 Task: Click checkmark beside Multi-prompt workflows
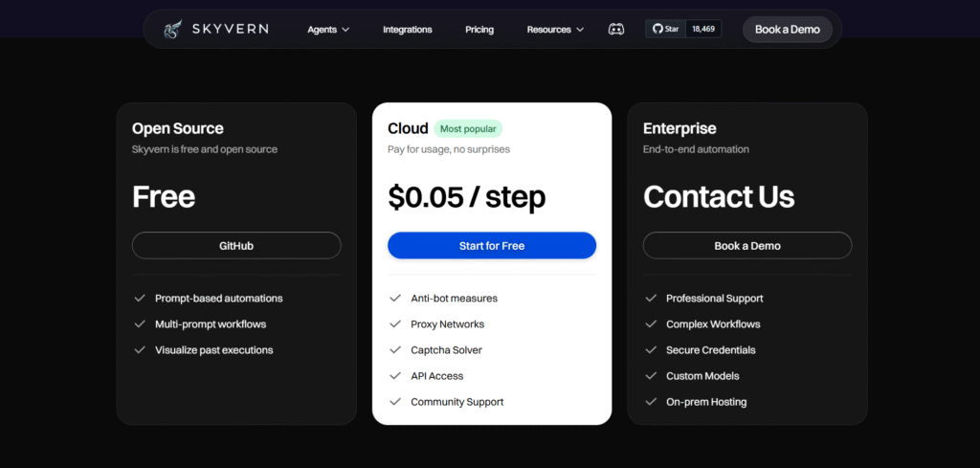[140, 323]
